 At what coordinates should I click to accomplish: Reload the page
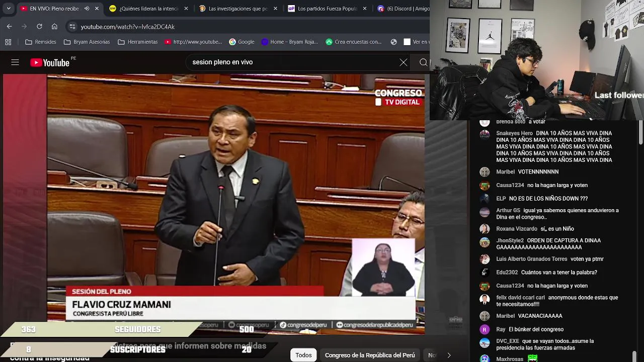39,27
